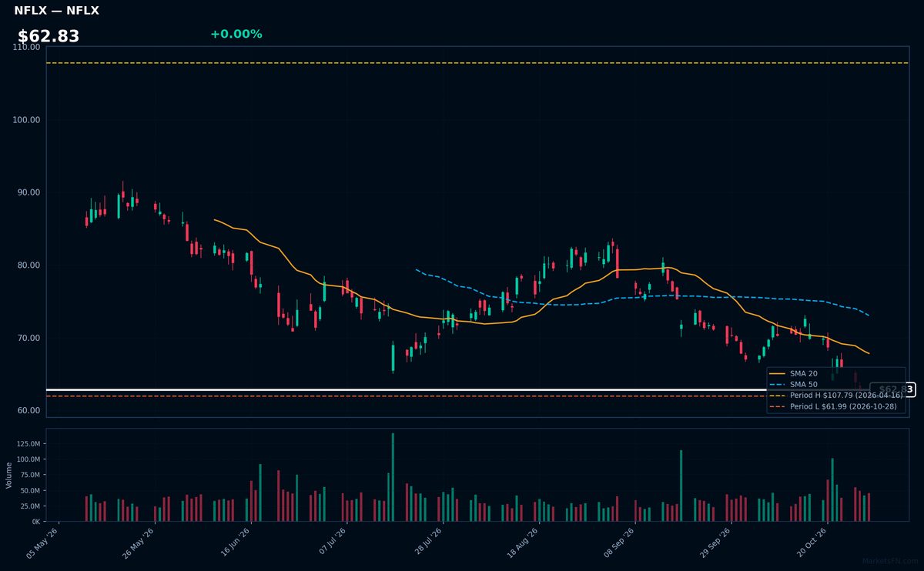The width and height of the screenshot is (924, 571).
Task: Click the 0K volume axis label
Action: (x=35, y=521)
